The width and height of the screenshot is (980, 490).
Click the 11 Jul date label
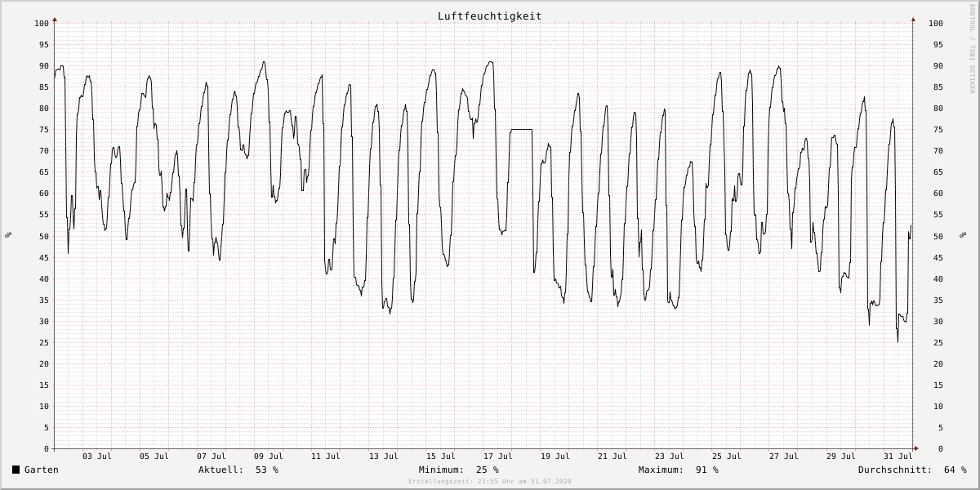pos(326,457)
